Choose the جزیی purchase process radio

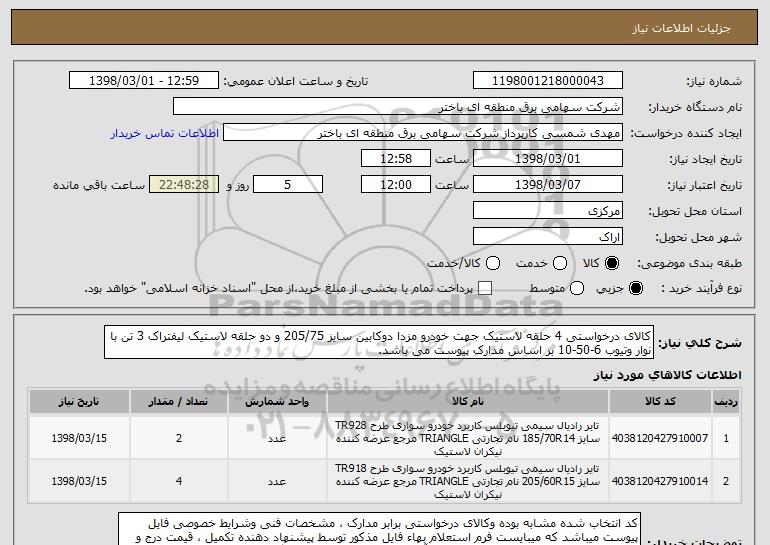(635, 288)
